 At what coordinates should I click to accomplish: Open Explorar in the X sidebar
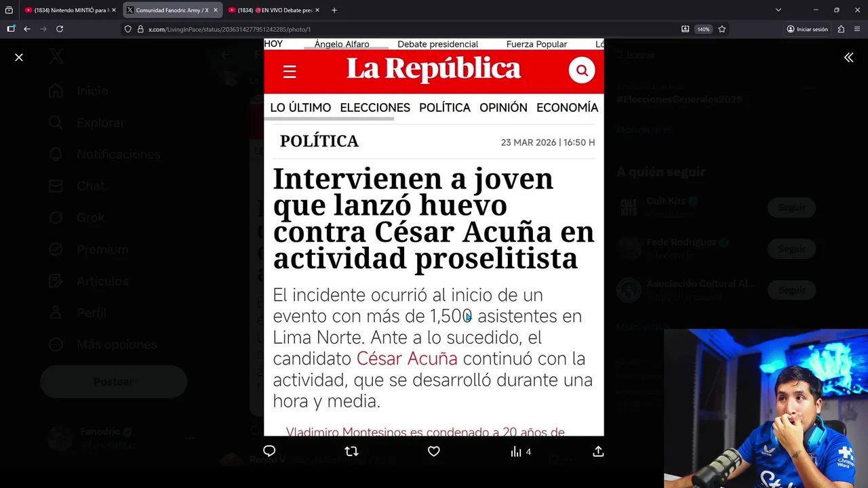(86, 123)
